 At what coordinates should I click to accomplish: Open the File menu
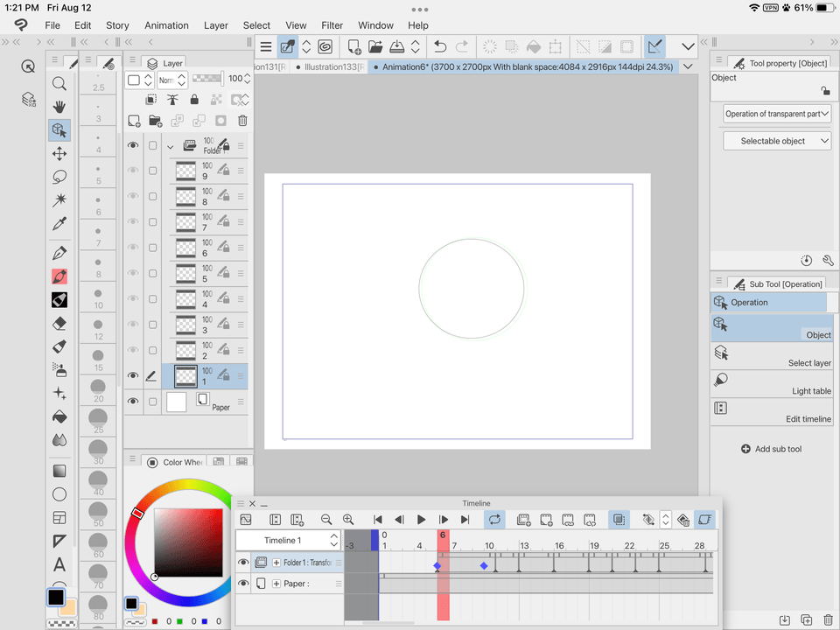(x=52, y=25)
